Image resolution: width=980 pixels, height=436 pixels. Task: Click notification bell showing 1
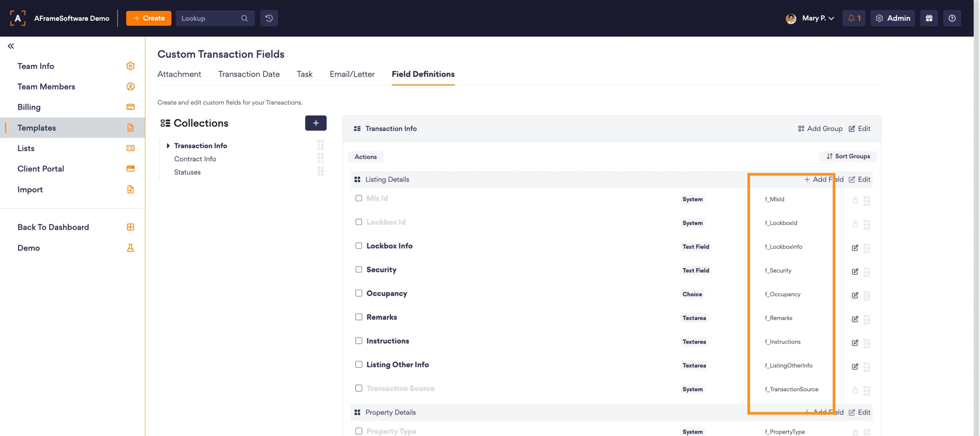854,18
